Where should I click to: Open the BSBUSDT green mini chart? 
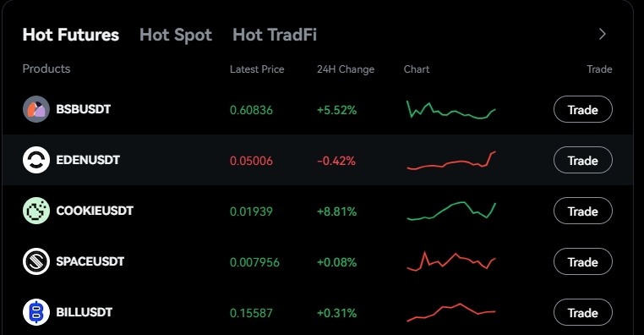pyautogui.click(x=451, y=110)
